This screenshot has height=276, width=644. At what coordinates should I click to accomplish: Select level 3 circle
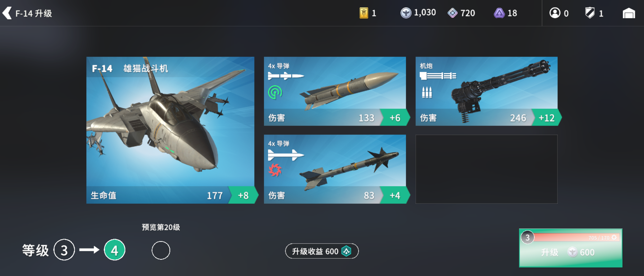point(64,250)
